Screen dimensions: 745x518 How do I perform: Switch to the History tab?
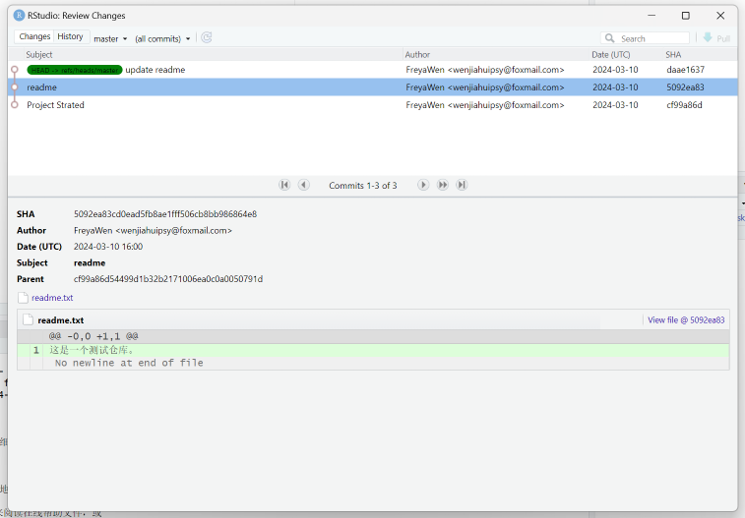(x=70, y=37)
